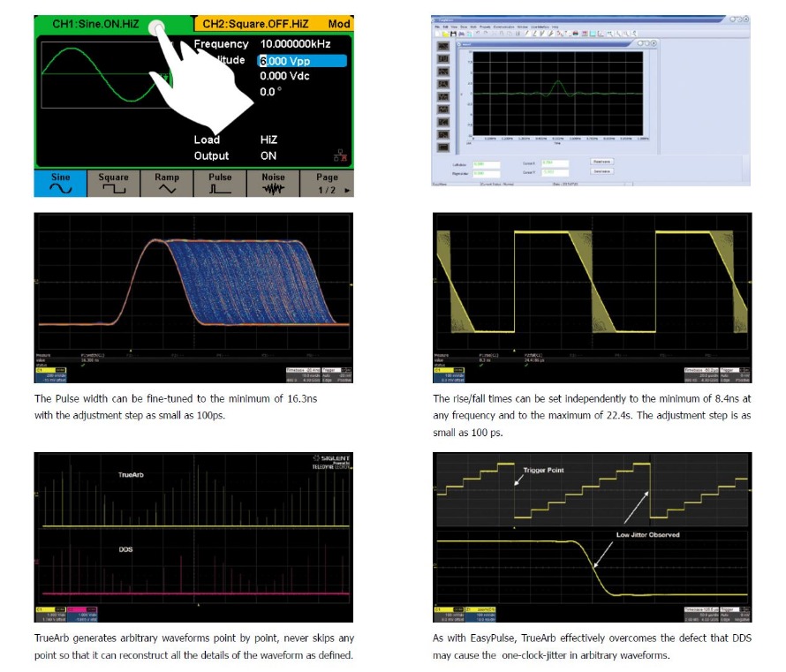Viewport: 786px width, 672px height.
Task: Click the yellow Open folder toolbar icon
Action: click(x=446, y=34)
